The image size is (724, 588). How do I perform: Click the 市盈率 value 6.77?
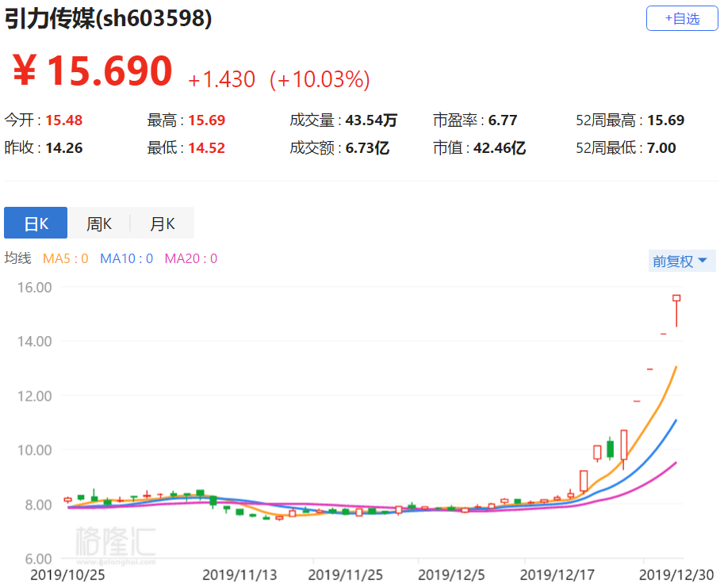503,120
